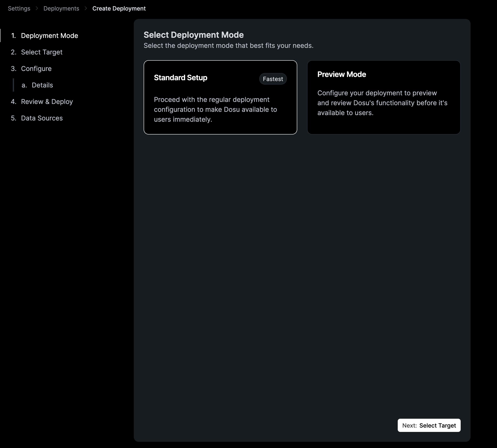Click chevron before Create Deployment breadcrumb
The image size is (497, 448).
click(x=86, y=8)
